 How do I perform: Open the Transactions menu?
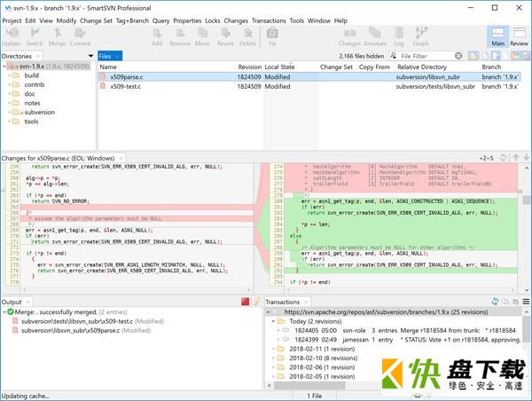tap(269, 20)
